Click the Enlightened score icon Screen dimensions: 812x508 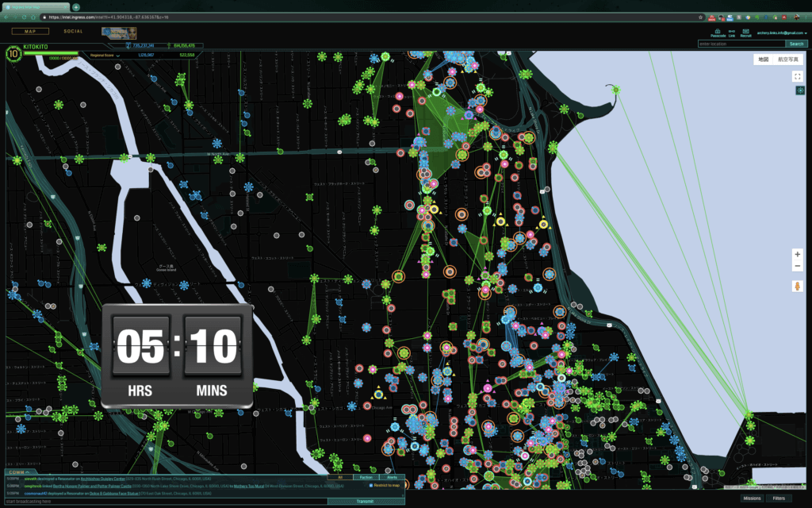169,45
